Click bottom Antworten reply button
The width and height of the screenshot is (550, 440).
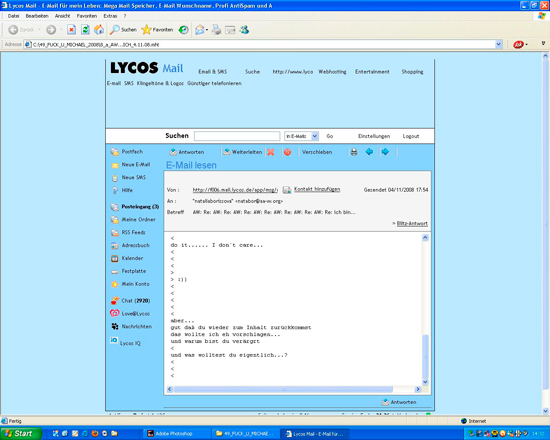coord(399,402)
